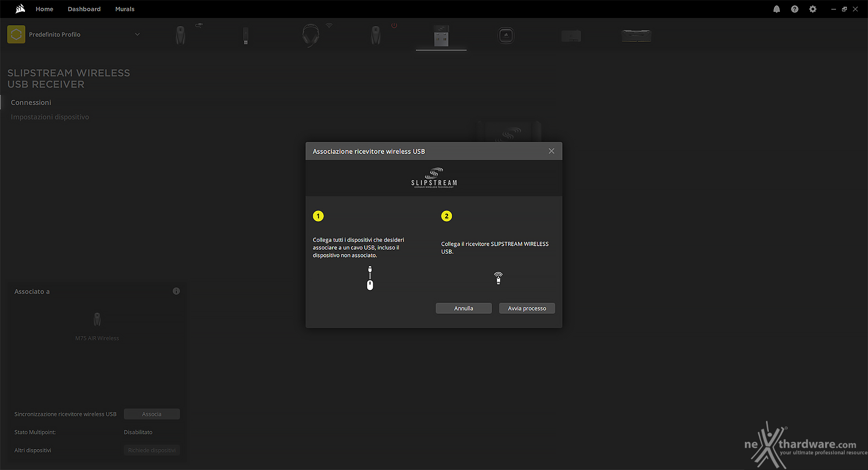868x470 pixels.
Task: Open the notifications bell icon
Action: [776, 9]
